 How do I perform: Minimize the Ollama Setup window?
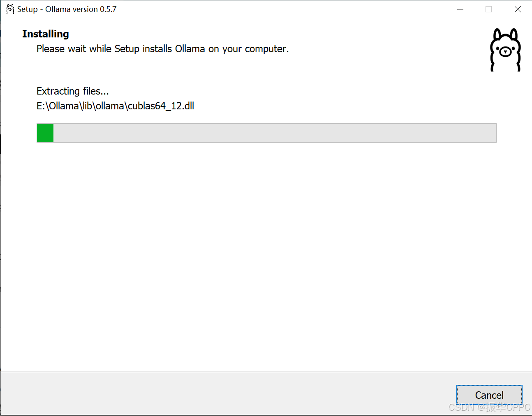[460, 9]
